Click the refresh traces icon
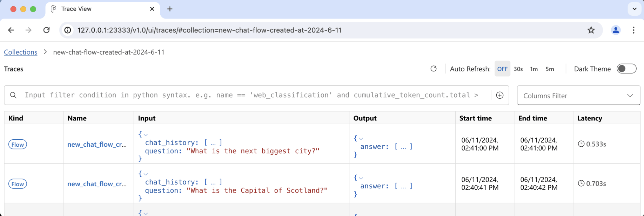The width and height of the screenshot is (644, 216). point(434,69)
